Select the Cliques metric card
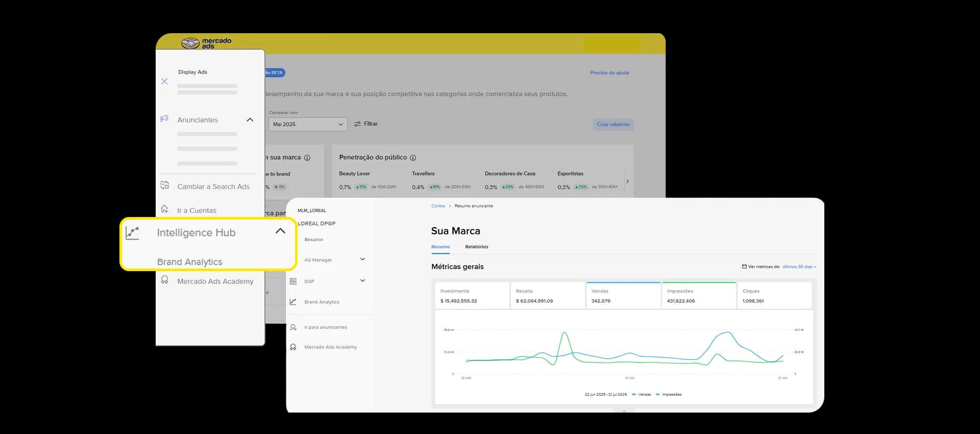 pos(774,296)
